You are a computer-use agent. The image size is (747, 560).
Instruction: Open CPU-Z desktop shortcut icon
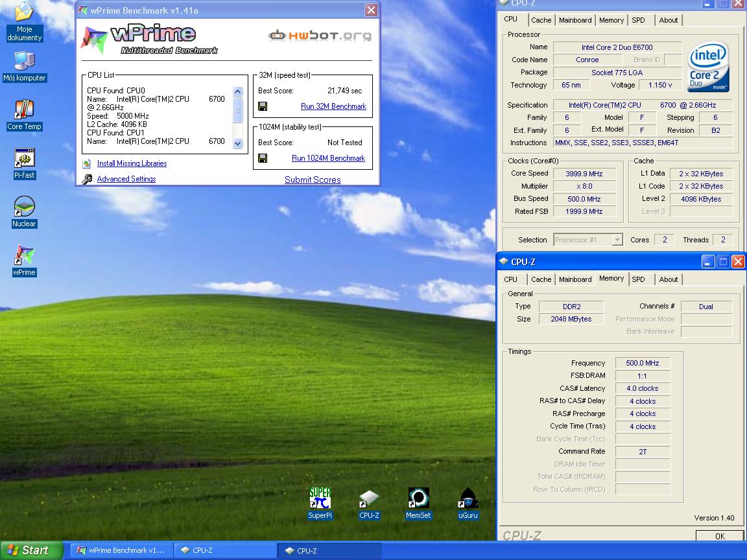click(x=369, y=504)
